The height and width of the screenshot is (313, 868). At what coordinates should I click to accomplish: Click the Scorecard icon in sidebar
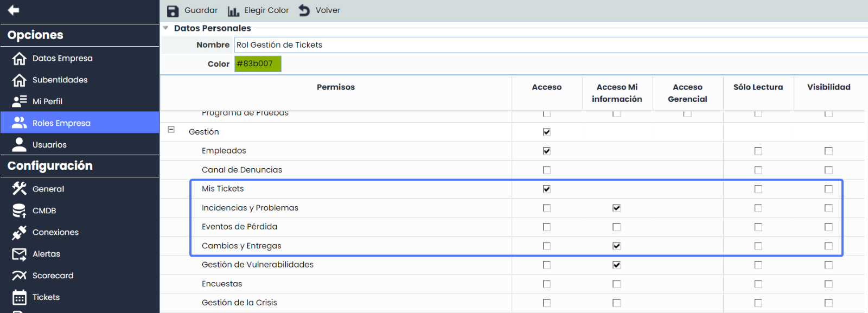(20, 276)
